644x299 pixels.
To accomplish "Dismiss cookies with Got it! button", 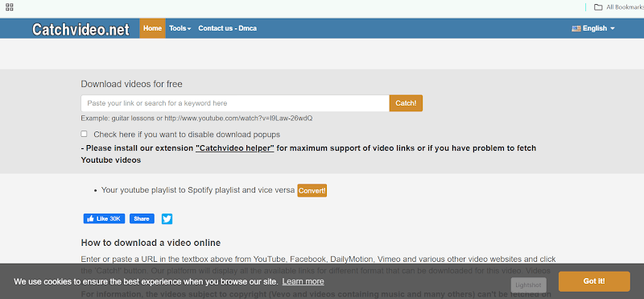I will pos(594,282).
